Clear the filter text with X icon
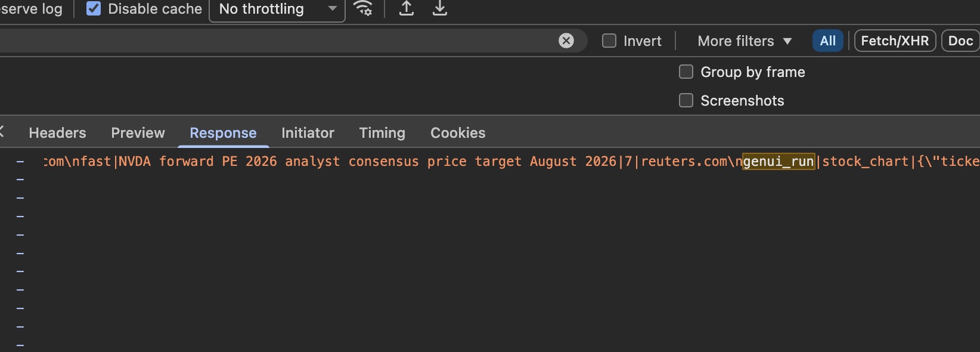980x352 pixels. (566, 41)
